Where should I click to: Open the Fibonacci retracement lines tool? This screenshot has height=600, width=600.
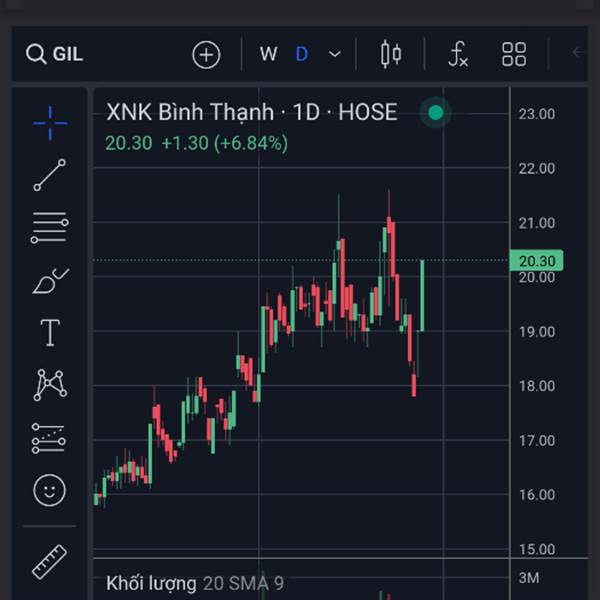click(x=50, y=227)
